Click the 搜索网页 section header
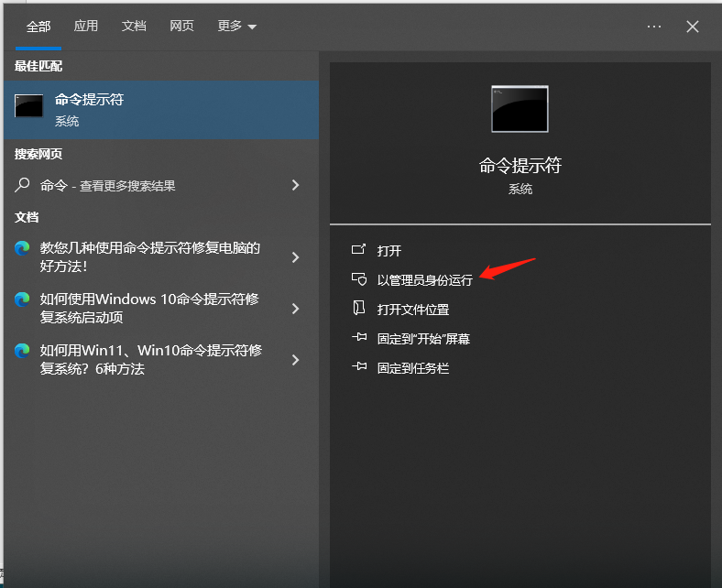The width and height of the screenshot is (722, 588). tap(38, 154)
